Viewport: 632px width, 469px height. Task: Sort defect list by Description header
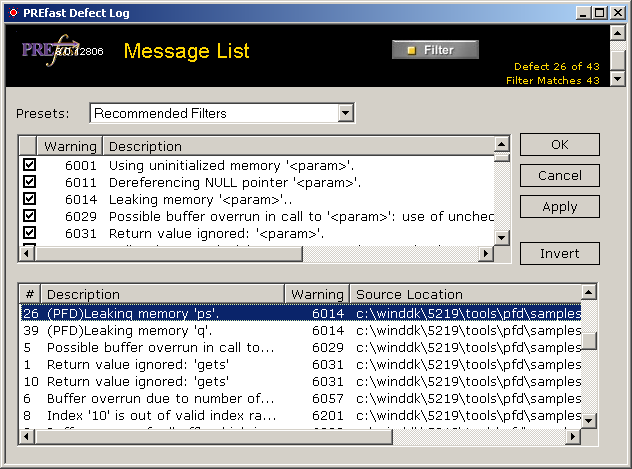pyautogui.click(x=163, y=294)
